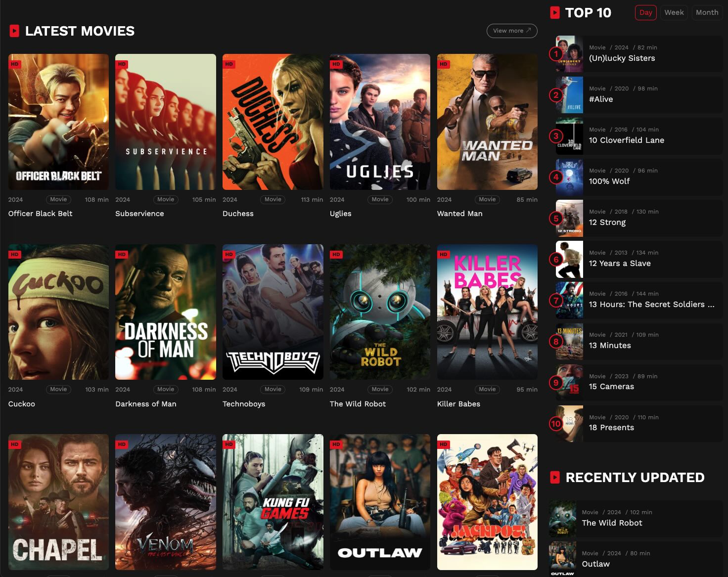Switch Top 10 to Month view
The width and height of the screenshot is (728, 577).
point(707,12)
